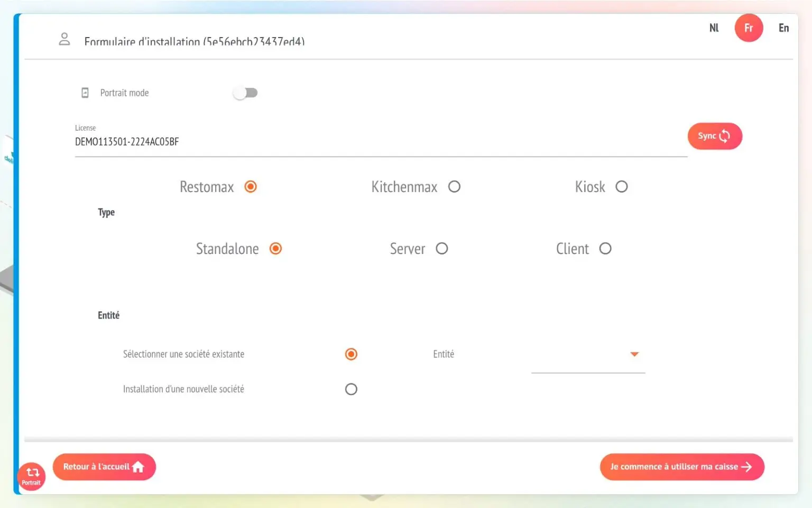The width and height of the screenshot is (812, 508).
Task: Switch language to Nl
Action: click(714, 28)
